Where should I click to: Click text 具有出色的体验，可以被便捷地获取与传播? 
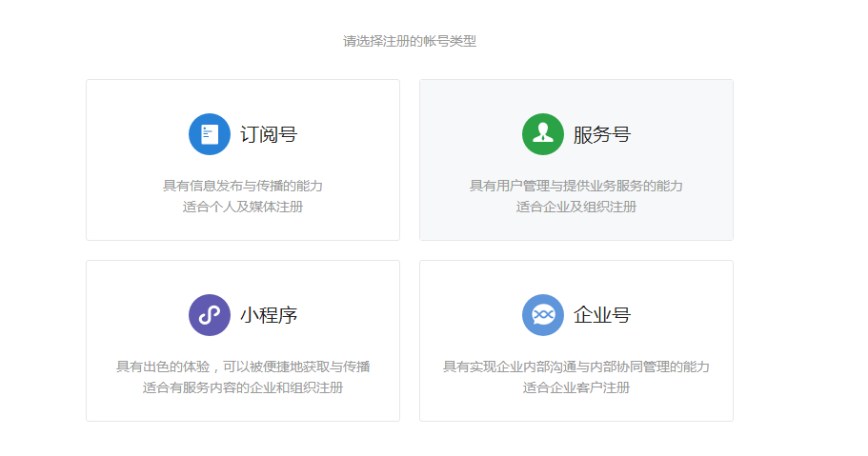click(243, 367)
